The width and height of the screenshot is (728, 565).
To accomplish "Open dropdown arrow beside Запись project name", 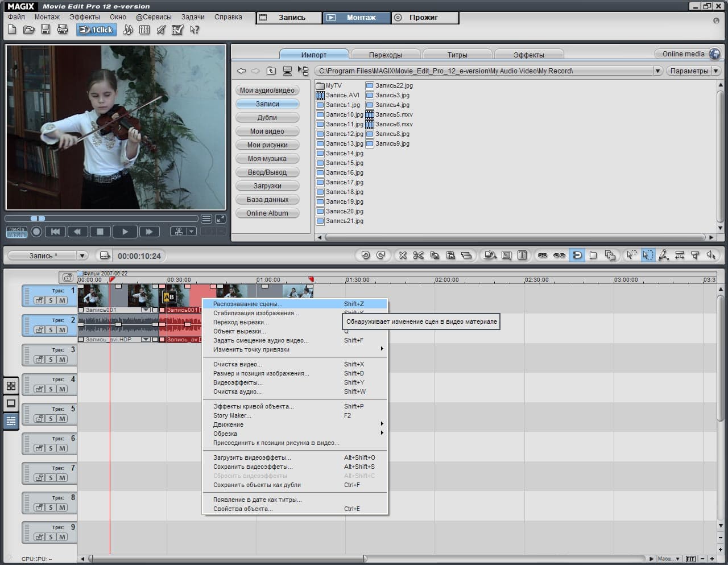I will tap(82, 256).
